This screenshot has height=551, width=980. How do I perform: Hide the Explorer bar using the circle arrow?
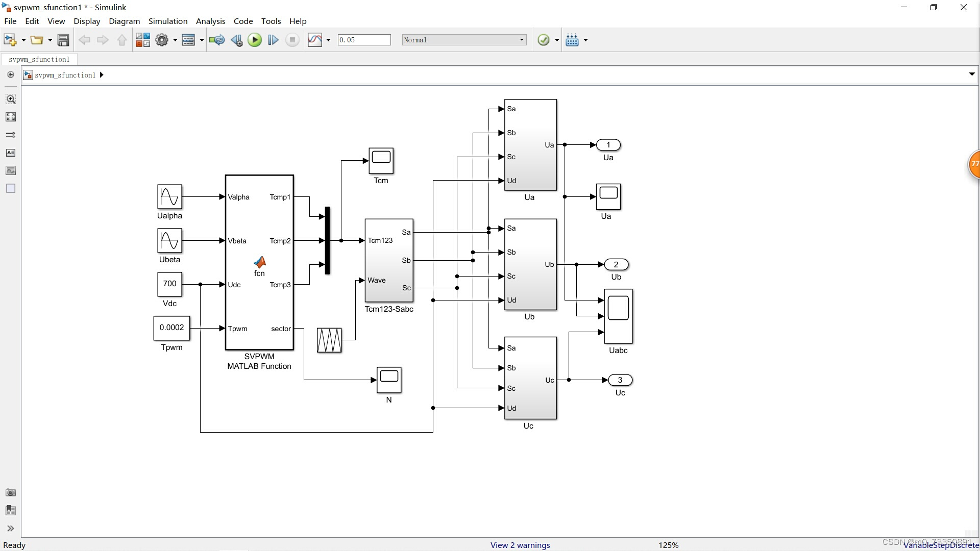coord(11,74)
